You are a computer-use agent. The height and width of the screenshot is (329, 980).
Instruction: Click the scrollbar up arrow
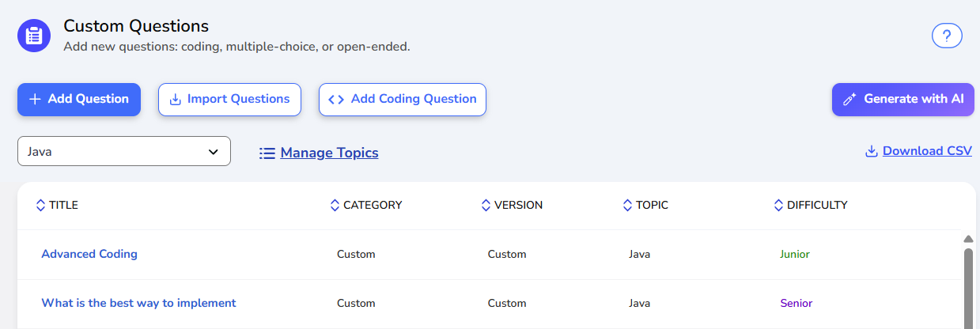968,239
